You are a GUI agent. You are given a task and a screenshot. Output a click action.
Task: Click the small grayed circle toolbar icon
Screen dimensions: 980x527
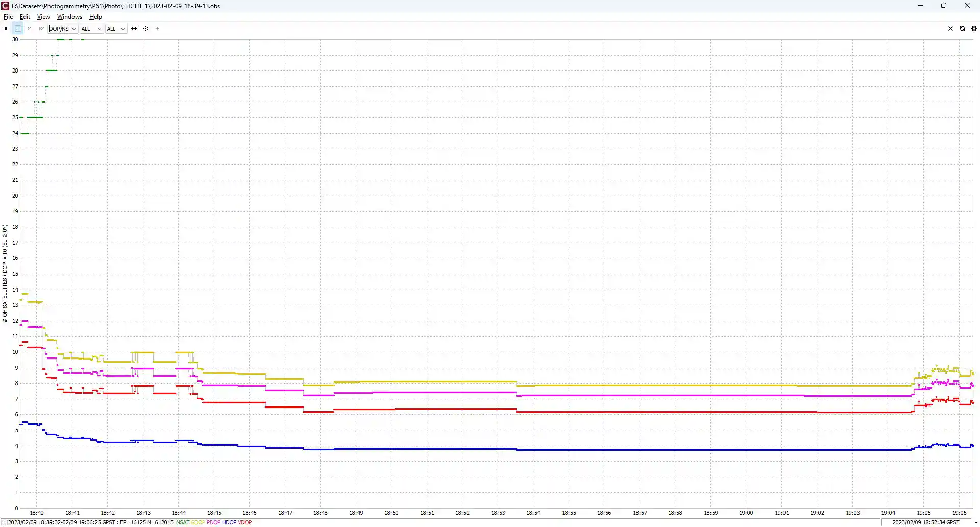(x=157, y=29)
